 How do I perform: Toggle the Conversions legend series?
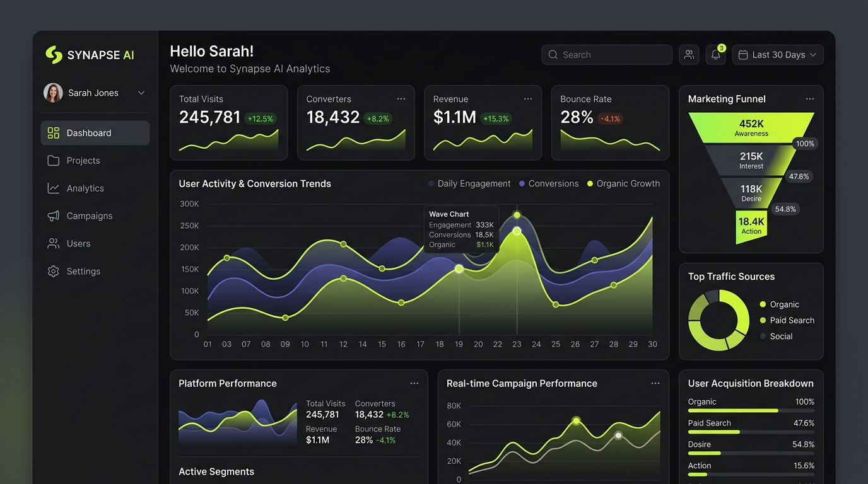[549, 183]
